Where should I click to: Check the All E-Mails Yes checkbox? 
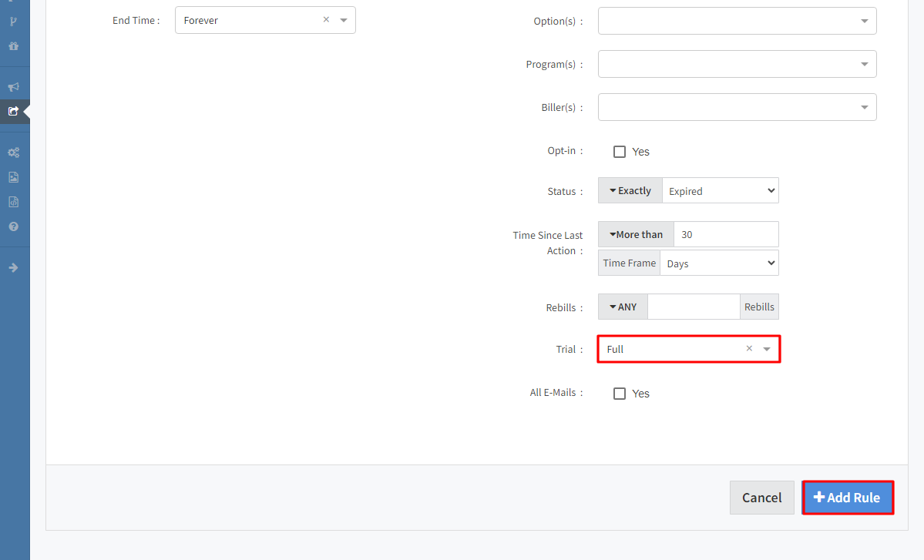coord(620,394)
